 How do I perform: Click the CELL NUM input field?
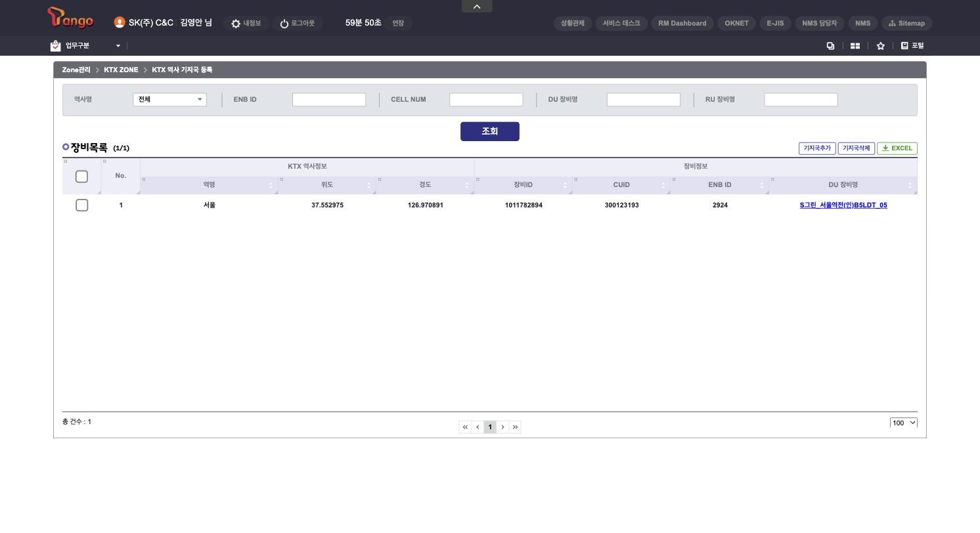[x=486, y=100]
